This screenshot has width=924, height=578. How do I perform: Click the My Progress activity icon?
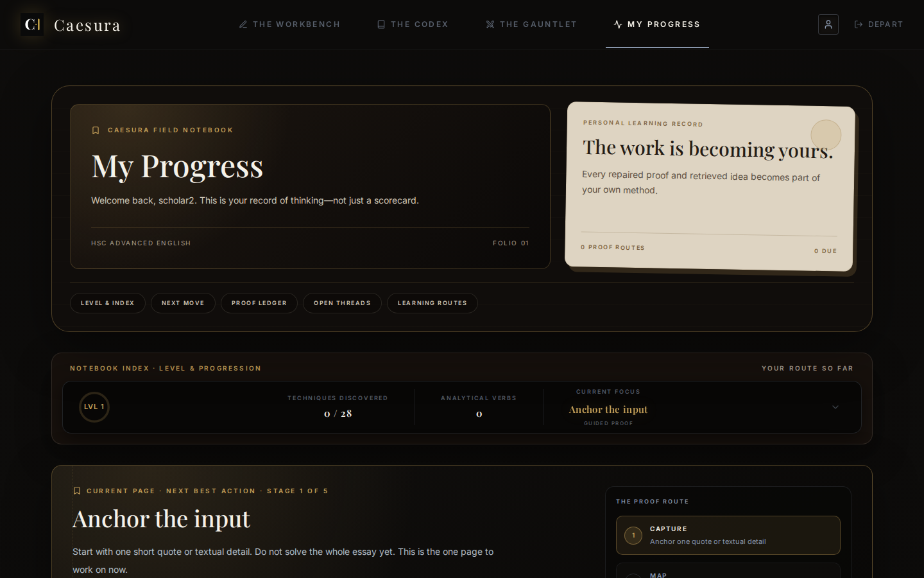[618, 24]
